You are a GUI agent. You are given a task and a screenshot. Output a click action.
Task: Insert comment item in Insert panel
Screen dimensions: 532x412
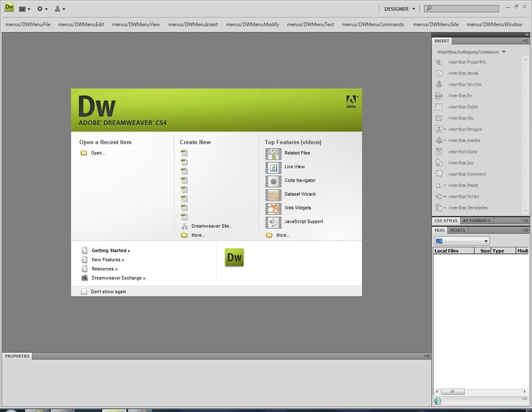coord(461,174)
